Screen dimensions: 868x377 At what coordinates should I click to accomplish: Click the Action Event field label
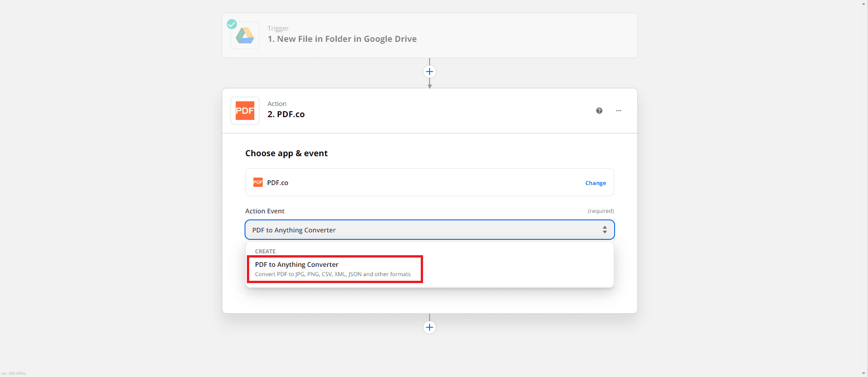tap(265, 211)
